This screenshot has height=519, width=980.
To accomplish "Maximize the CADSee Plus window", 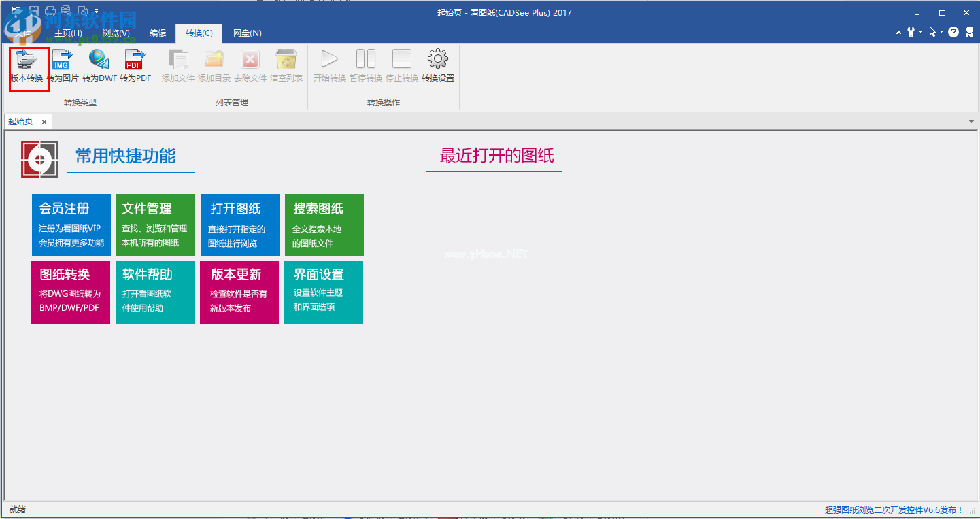I will [x=942, y=12].
